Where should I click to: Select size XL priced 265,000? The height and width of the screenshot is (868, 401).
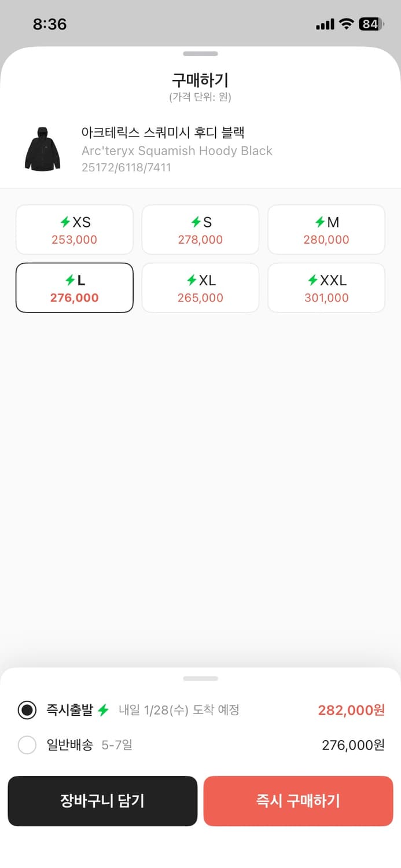pos(200,288)
